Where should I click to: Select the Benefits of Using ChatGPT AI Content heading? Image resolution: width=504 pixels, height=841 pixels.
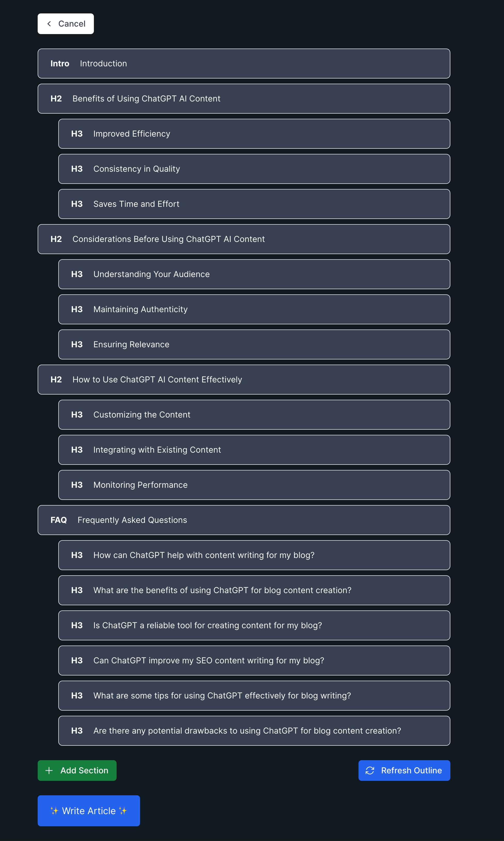244,99
